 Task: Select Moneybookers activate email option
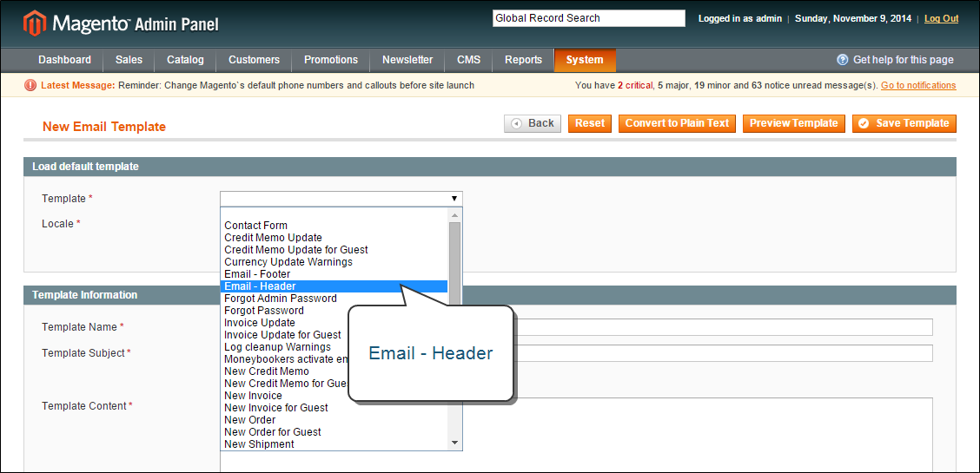click(x=284, y=359)
